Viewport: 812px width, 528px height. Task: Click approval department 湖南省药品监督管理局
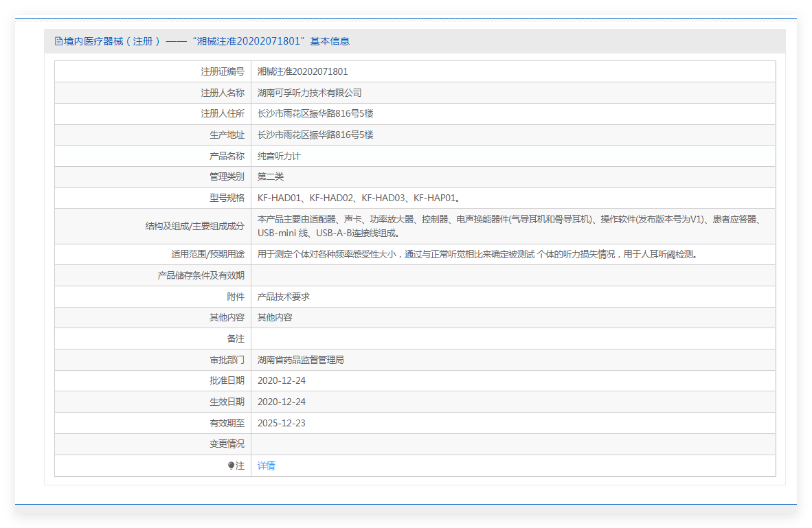[300, 360]
